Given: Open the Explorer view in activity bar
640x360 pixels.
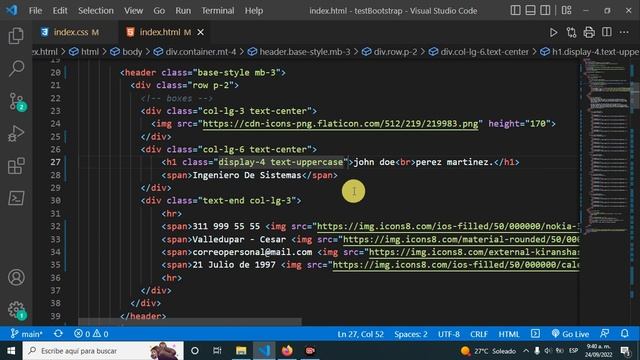Looking at the screenshot, I should (x=16, y=36).
